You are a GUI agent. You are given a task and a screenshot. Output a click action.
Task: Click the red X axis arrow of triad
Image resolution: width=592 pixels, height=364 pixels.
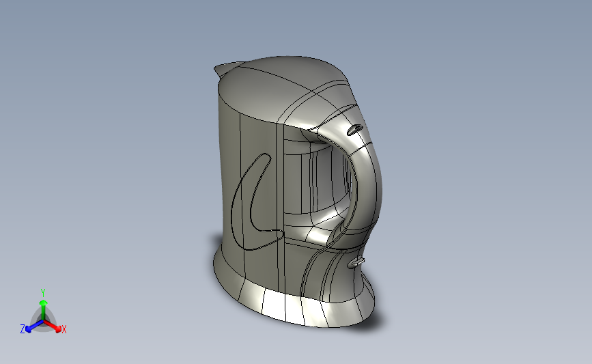53,326
